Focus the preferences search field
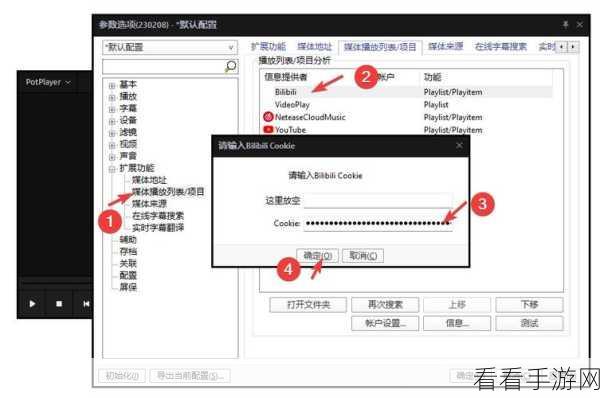The image size is (600, 398). coord(163,67)
